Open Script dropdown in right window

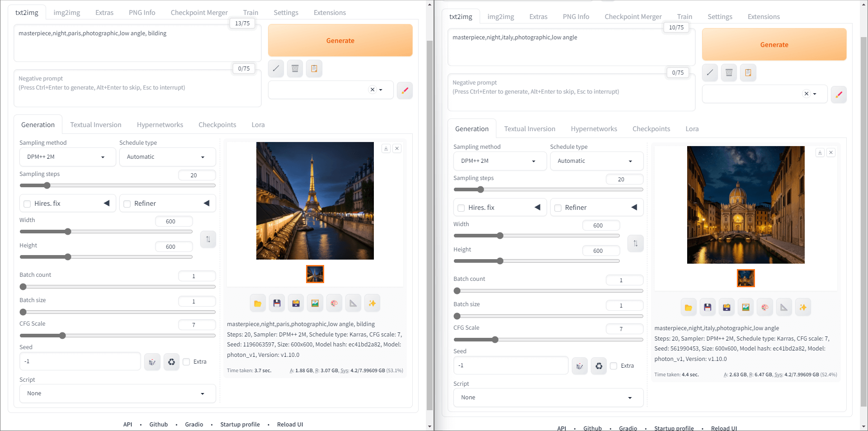[x=548, y=398]
